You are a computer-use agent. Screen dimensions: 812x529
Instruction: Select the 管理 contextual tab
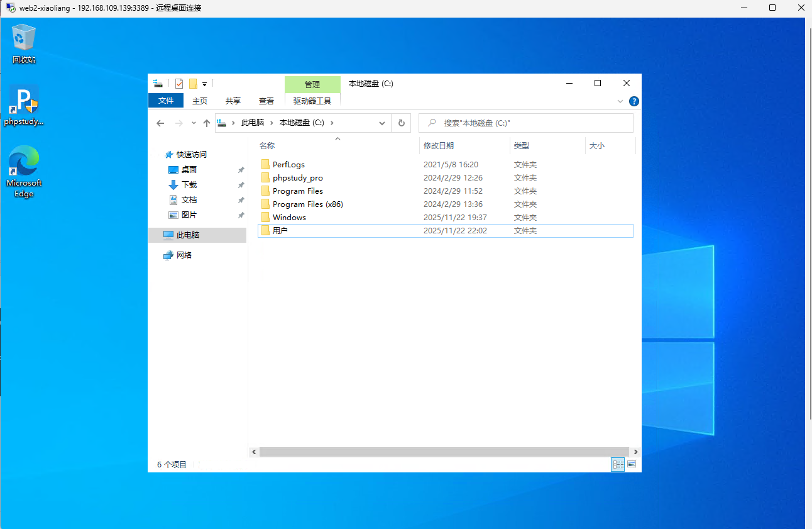tap(312, 84)
